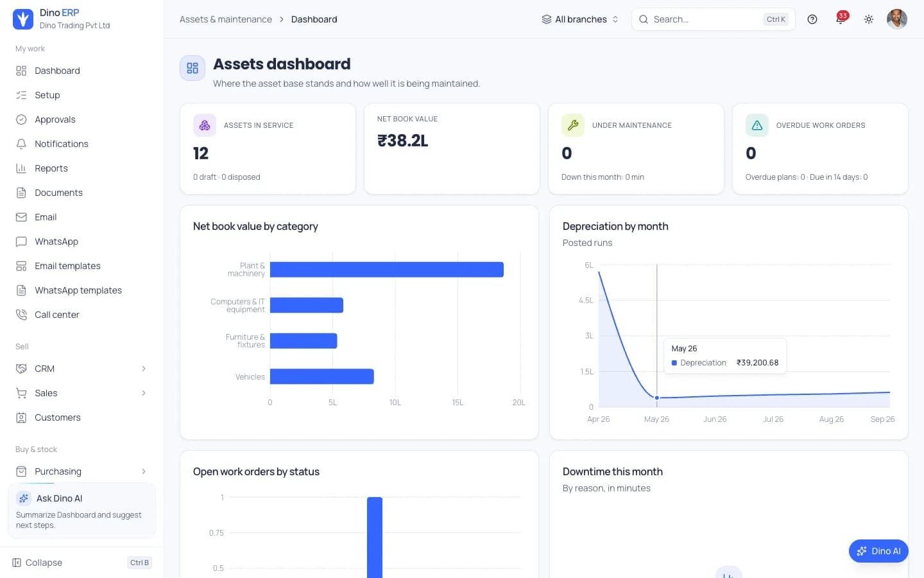
Task: Open the Ask Dino AI card
Action: coord(81,511)
